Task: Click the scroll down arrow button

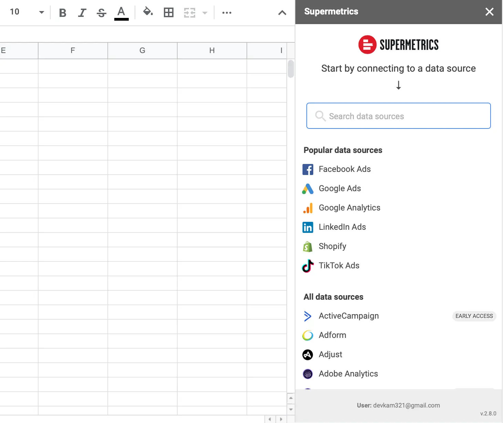Action: pos(291,409)
